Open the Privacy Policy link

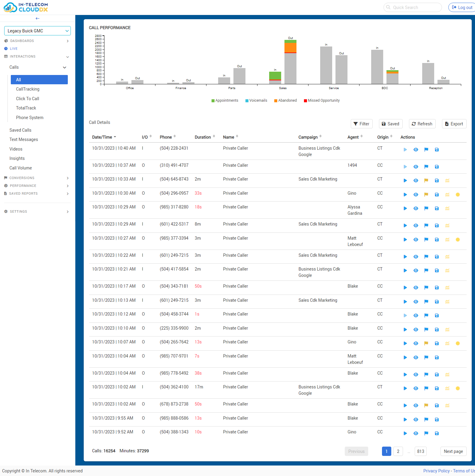(436, 471)
